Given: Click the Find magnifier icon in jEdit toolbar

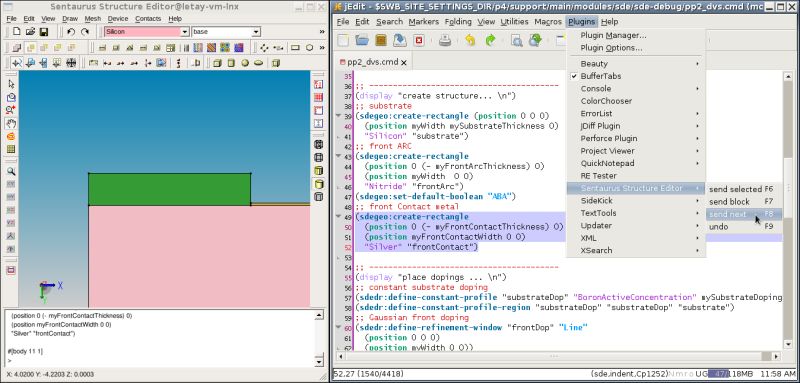Looking at the screenshot, I should click(516, 40).
